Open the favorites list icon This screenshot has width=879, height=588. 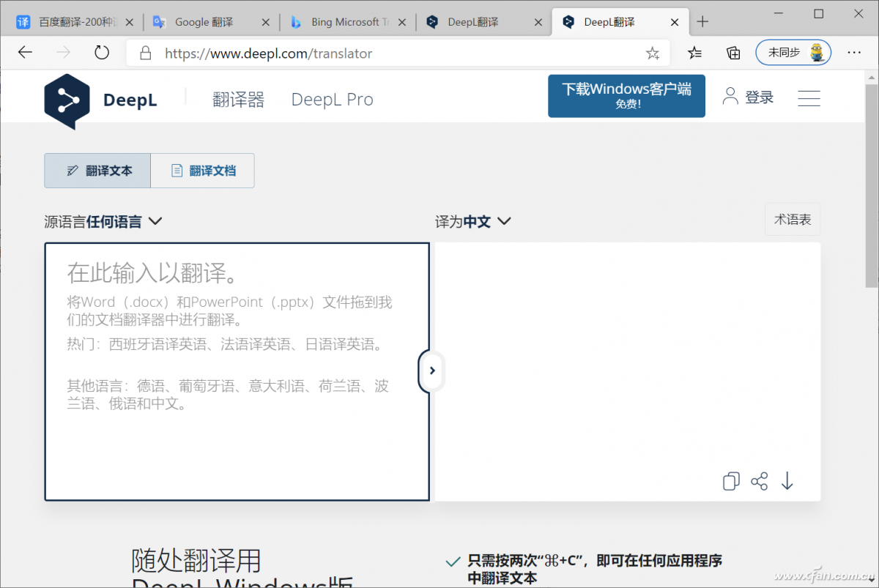(x=694, y=53)
